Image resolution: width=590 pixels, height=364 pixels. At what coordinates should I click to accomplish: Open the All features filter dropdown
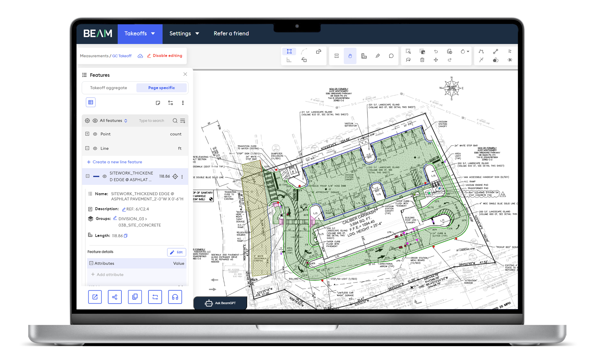click(x=113, y=121)
